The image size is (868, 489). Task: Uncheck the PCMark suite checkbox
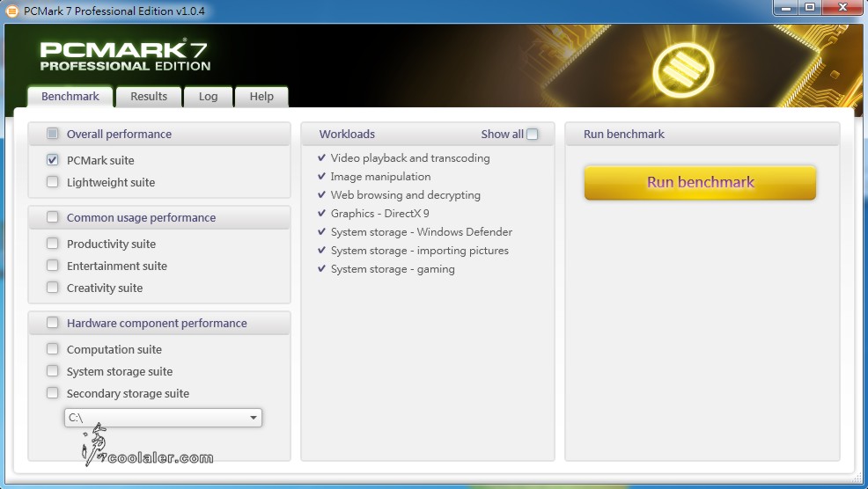pos(53,160)
